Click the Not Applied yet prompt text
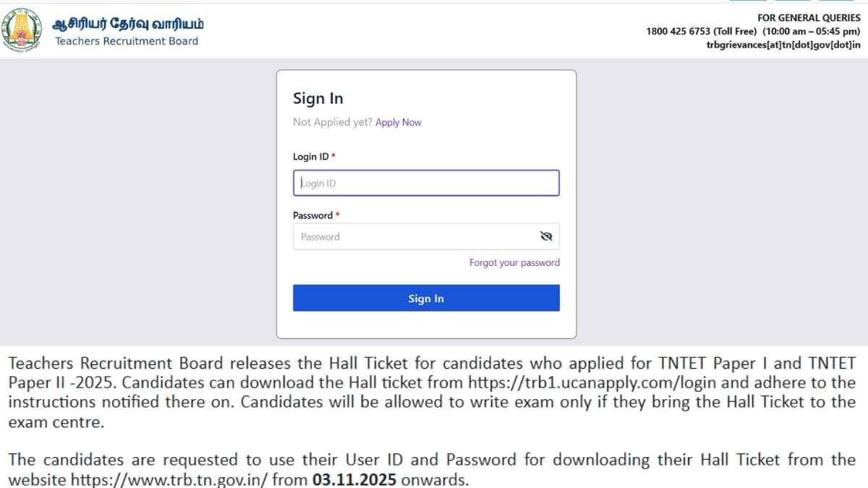The image size is (868, 488). click(332, 122)
